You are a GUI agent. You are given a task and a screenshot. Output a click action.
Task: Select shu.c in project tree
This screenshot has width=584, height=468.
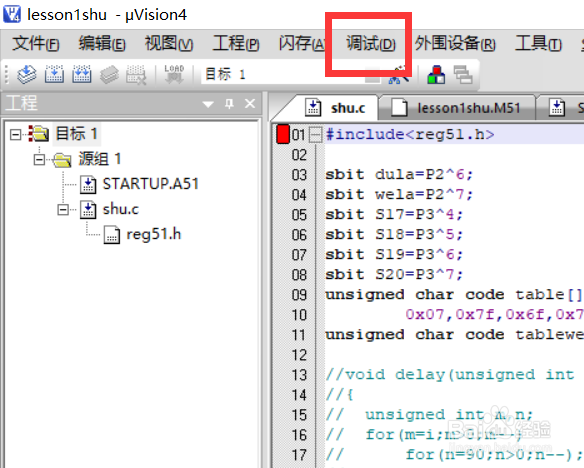click(x=121, y=209)
